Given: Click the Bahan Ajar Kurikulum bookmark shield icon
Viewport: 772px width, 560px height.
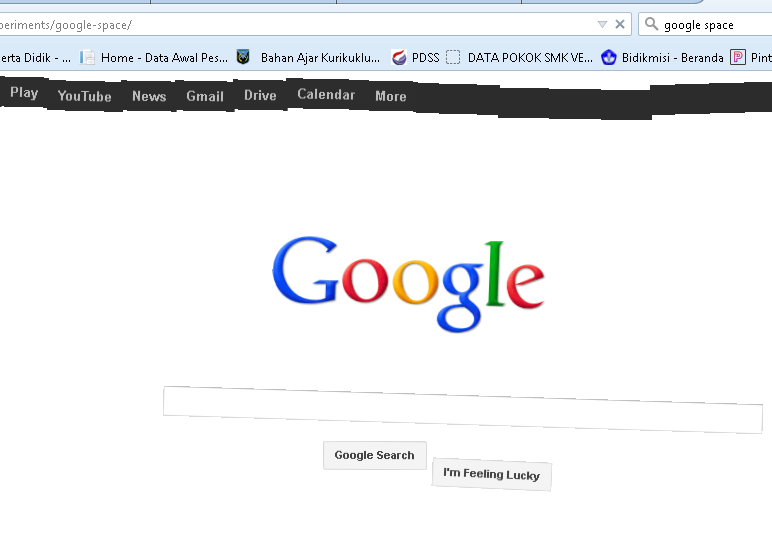Looking at the screenshot, I should (x=243, y=57).
